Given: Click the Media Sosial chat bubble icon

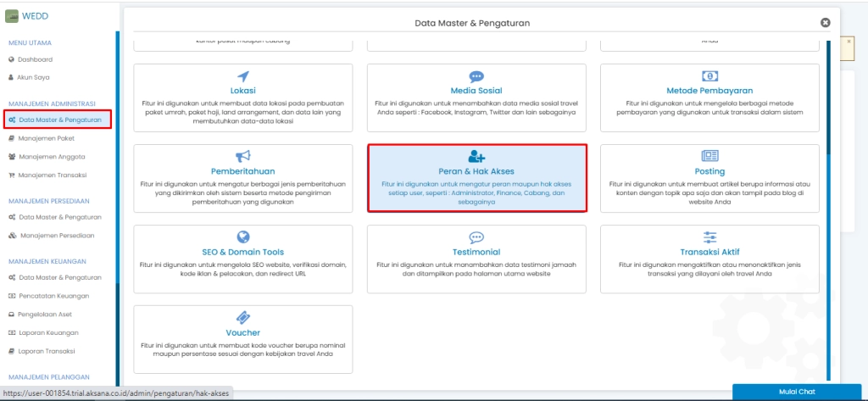Looking at the screenshot, I should point(476,76).
